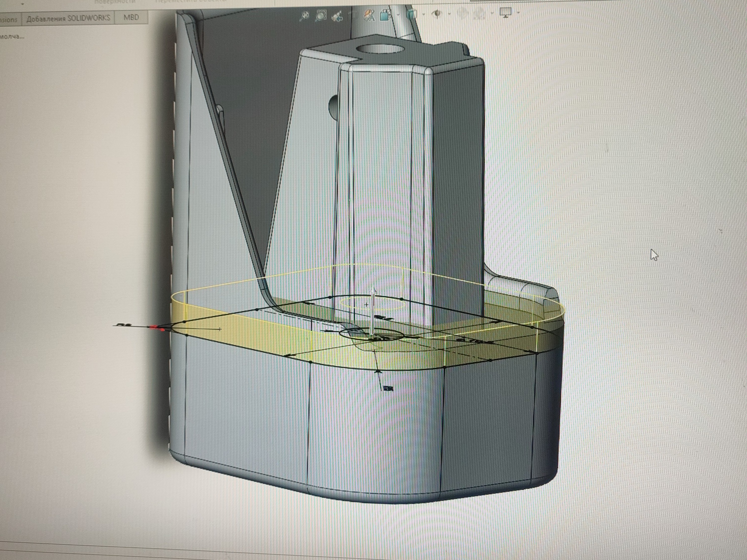
Task: Switch to the Добавления SOLIDWORKS tab
Action: 68,18
